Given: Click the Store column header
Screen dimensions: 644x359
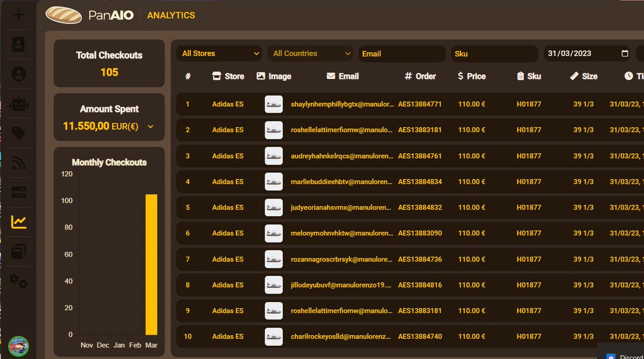Looking at the screenshot, I should [228, 76].
